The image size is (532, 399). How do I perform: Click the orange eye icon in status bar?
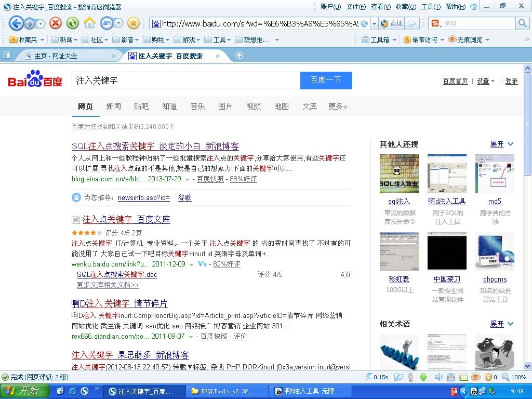point(476,377)
